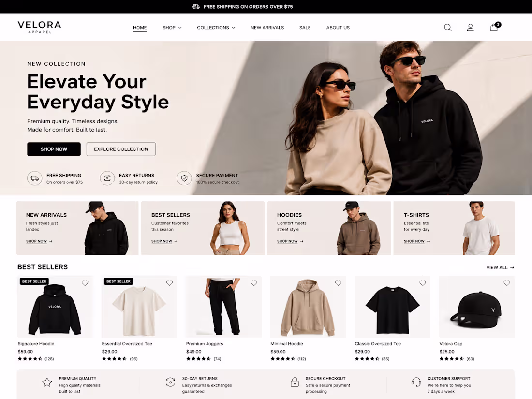Favorite the Signature Hoodie with its heart
This screenshot has width=532, height=399.
click(85, 283)
